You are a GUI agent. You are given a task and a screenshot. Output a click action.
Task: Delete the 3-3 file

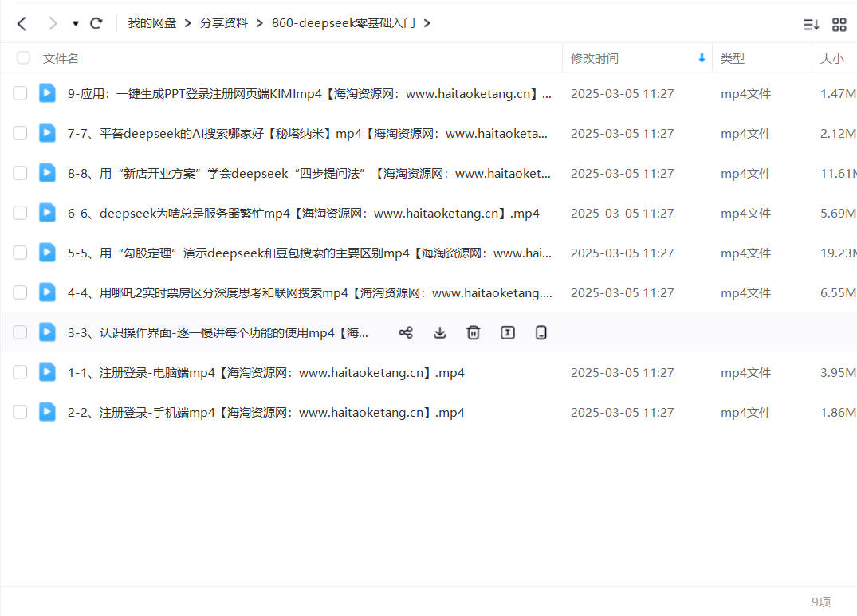[474, 332]
